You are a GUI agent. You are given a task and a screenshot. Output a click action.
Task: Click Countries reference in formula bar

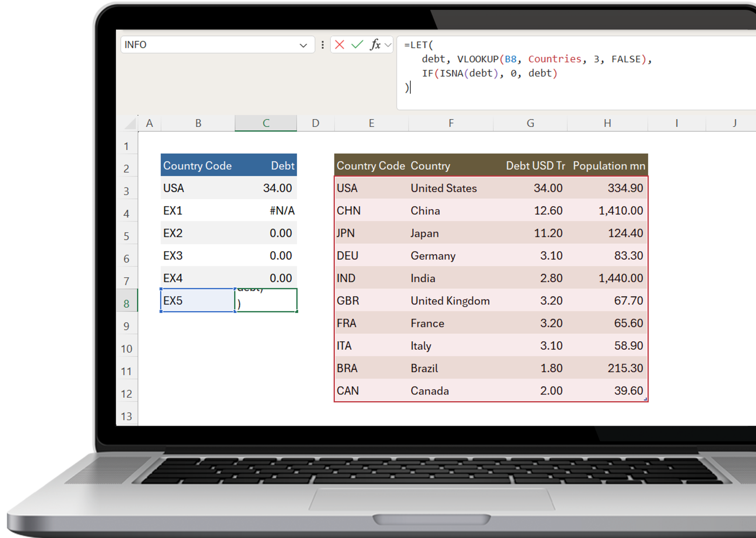click(554, 59)
